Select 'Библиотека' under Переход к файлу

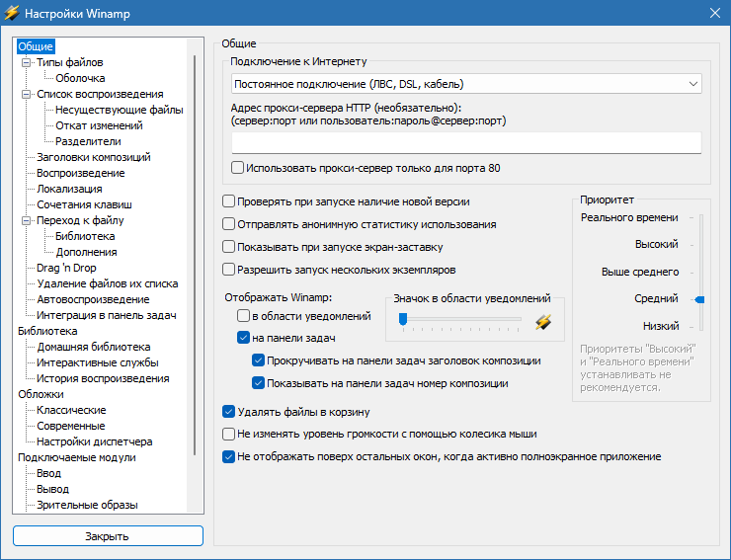click(x=85, y=236)
